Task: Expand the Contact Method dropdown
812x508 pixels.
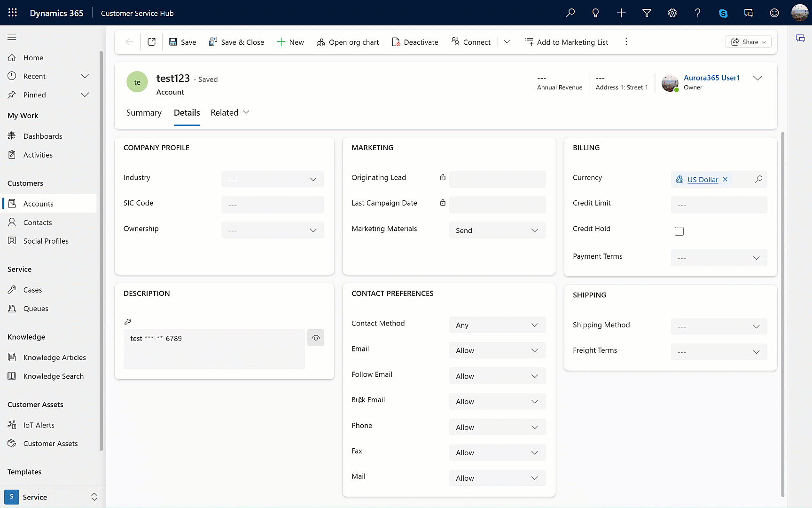Action: 497,325
